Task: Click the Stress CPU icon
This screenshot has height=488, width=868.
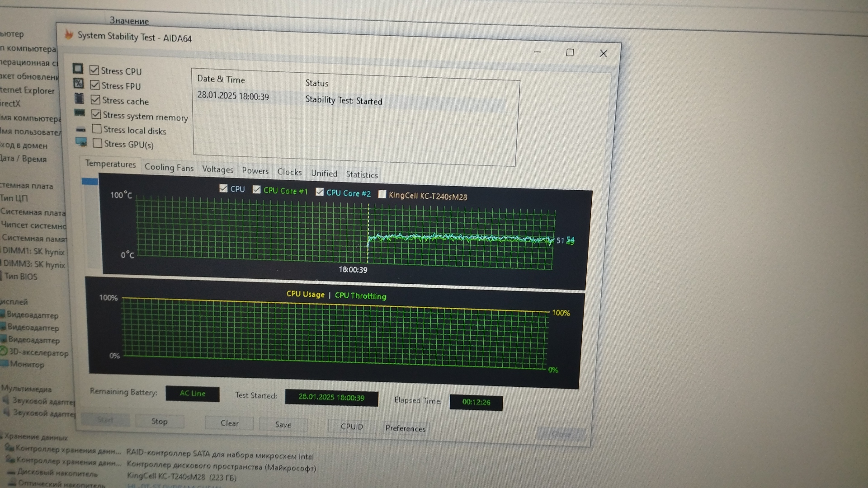Action: (78, 68)
